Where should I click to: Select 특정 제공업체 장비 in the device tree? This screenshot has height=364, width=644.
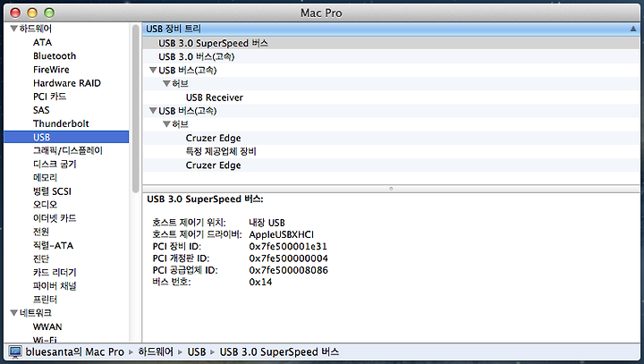click(x=221, y=152)
